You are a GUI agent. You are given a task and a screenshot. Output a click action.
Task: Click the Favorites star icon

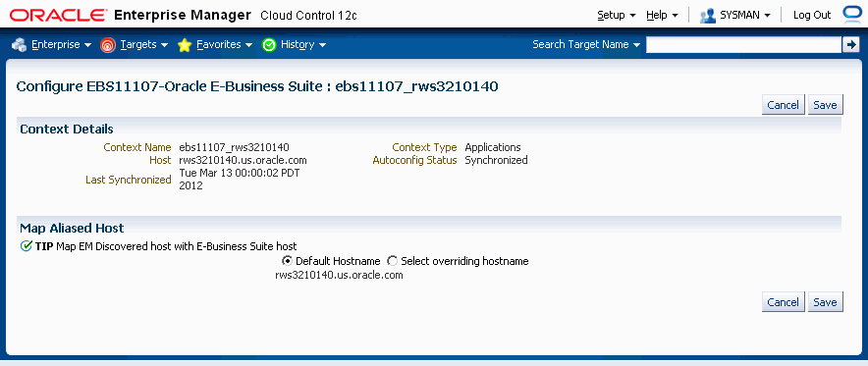185,45
